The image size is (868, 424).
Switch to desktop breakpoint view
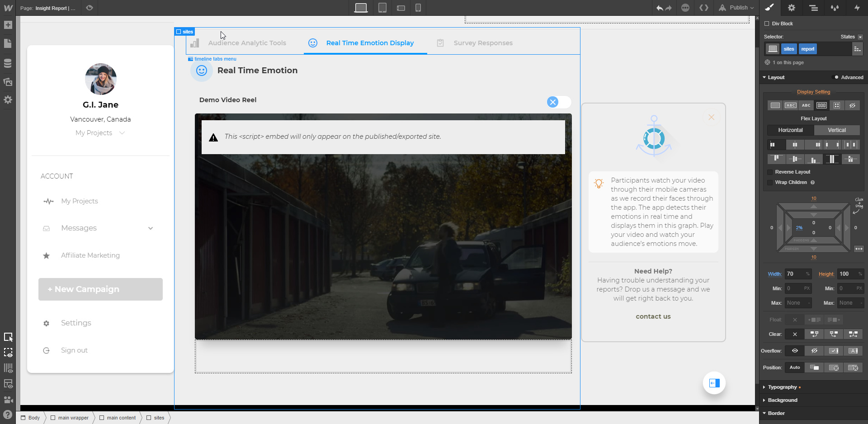pos(361,8)
